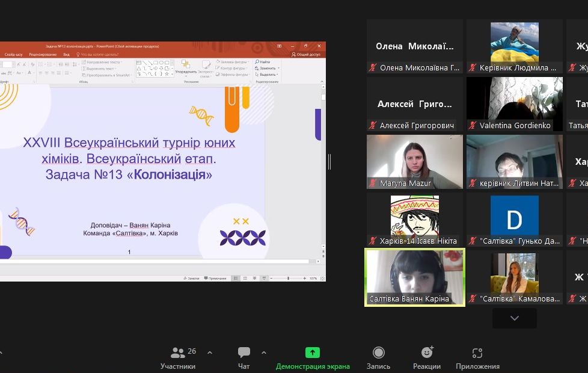Image resolution: width=588 pixels, height=373 pixels.
Task: Open the Выделить dropdown
Action: [266, 75]
